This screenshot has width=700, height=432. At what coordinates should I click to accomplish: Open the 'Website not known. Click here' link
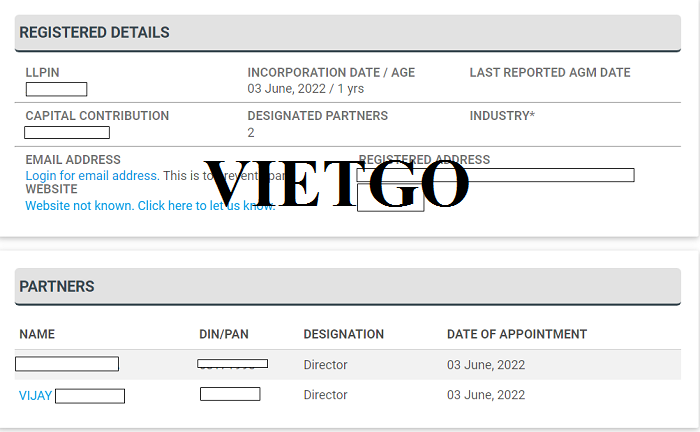[x=150, y=206]
